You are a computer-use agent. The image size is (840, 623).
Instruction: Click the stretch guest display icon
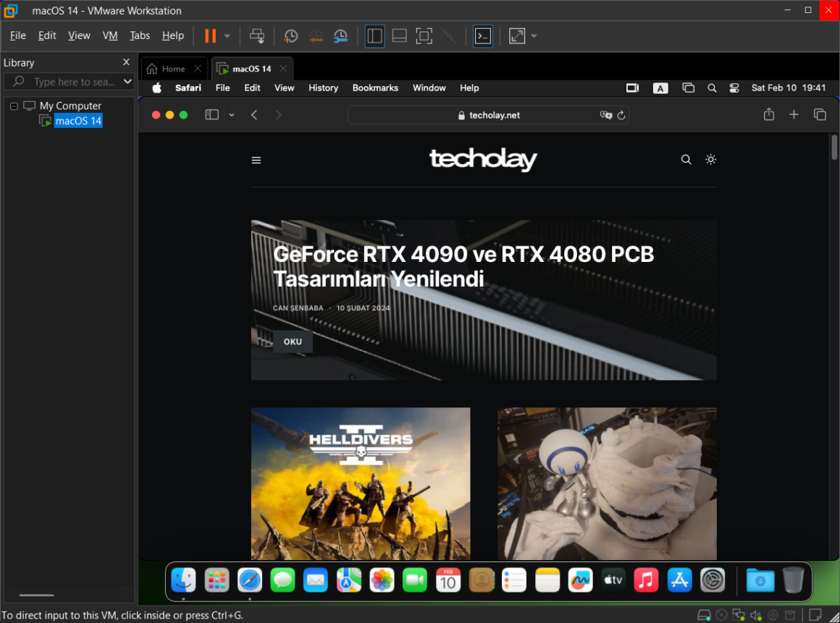[x=516, y=36]
